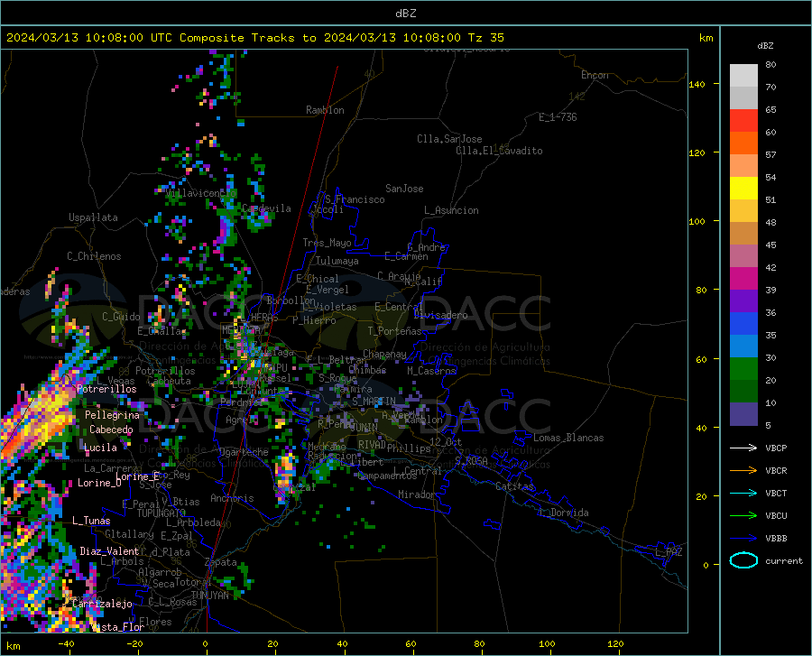
Task: Click the L_PAZ label at right edge
Action: pyautogui.click(x=669, y=552)
